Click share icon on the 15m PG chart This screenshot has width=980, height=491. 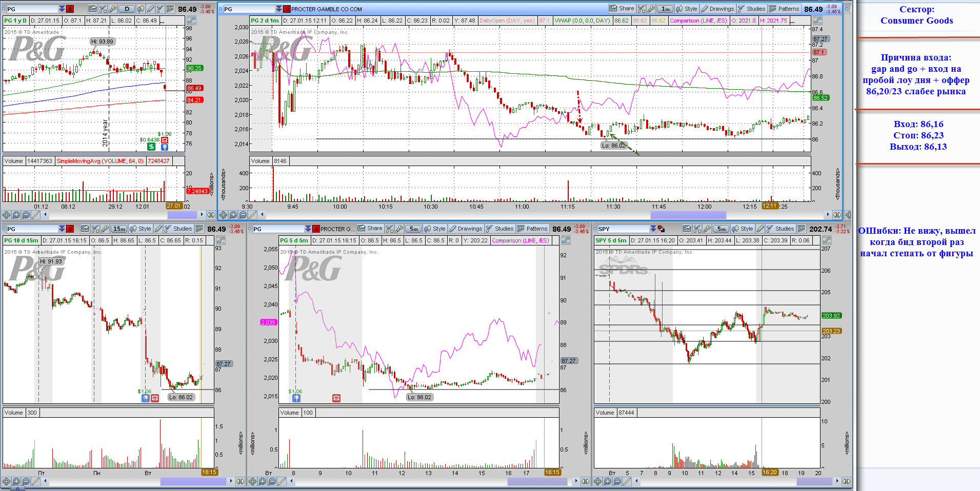click(x=85, y=229)
